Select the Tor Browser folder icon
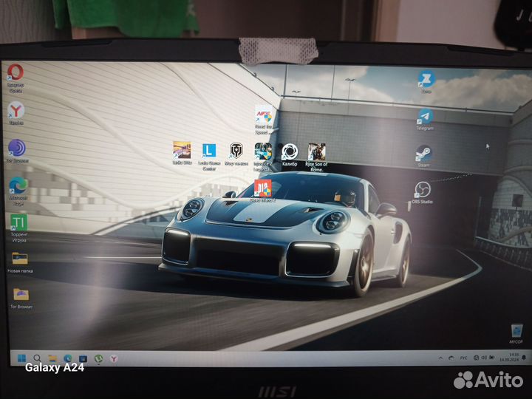 coord(21,294)
